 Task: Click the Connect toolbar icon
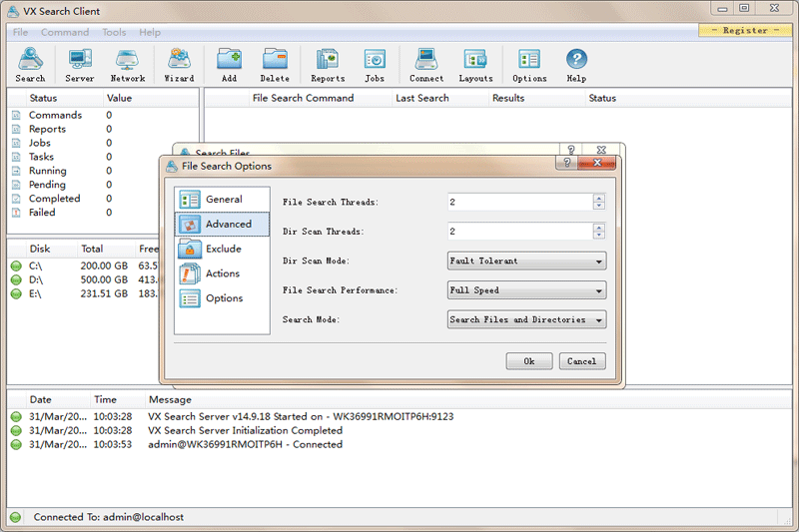(426, 65)
